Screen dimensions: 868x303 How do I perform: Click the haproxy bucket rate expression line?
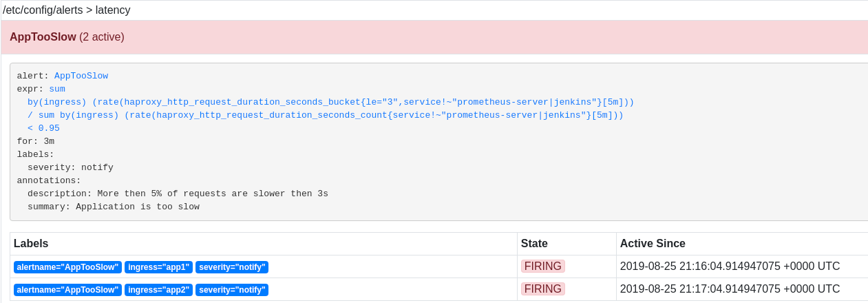(x=330, y=102)
